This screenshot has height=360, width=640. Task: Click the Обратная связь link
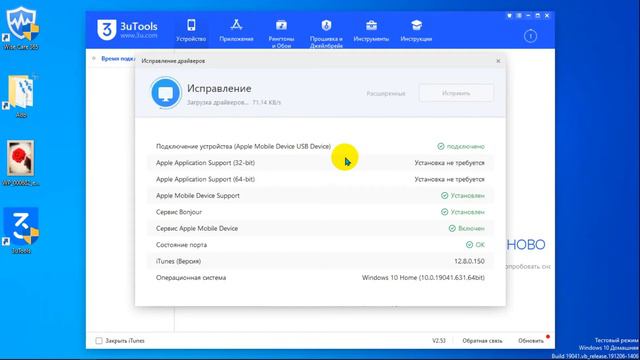coord(482,340)
